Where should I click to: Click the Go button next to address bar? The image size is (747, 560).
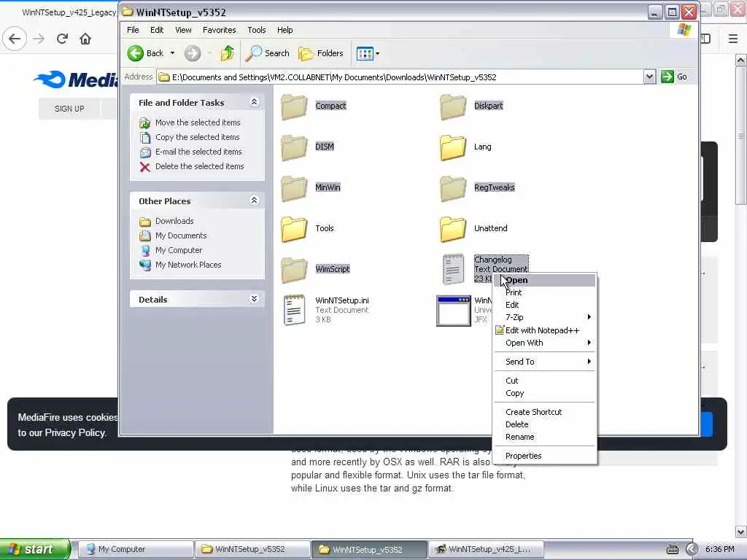(x=674, y=77)
